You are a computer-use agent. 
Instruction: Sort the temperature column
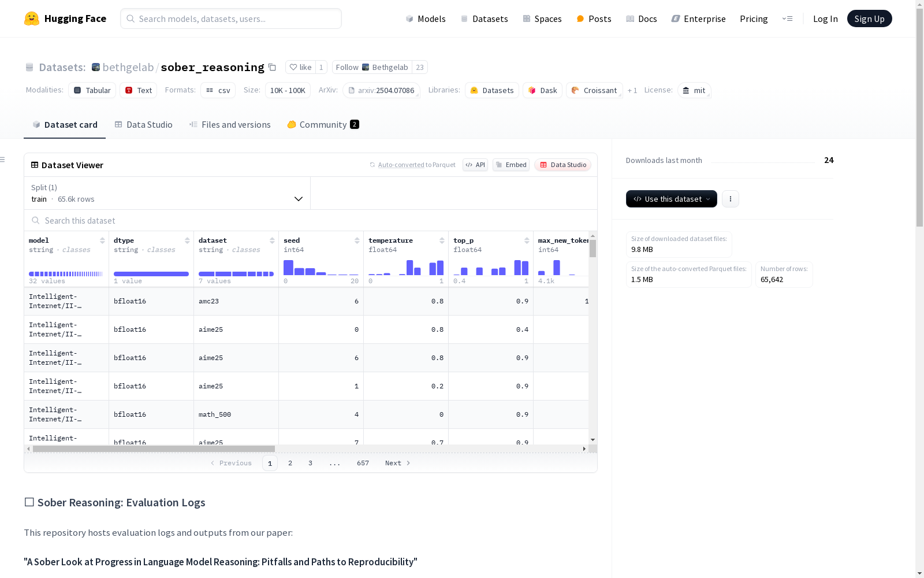pos(442,240)
